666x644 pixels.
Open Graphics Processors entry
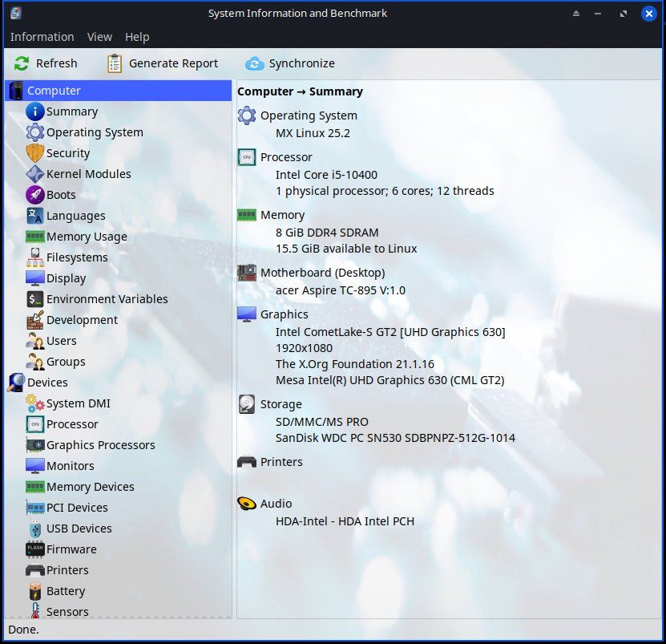coord(91,444)
